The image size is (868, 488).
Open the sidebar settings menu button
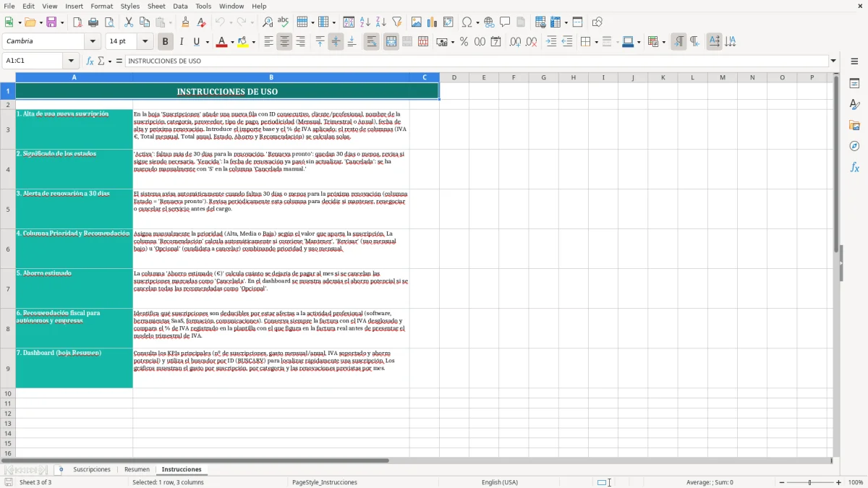(x=854, y=61)
